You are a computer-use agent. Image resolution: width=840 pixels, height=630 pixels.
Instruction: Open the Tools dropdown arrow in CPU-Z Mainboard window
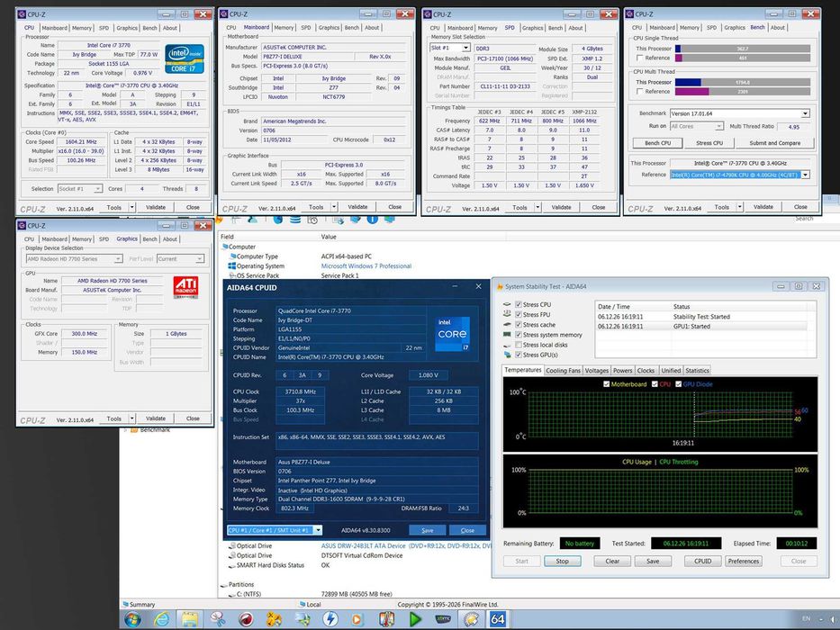334,207
